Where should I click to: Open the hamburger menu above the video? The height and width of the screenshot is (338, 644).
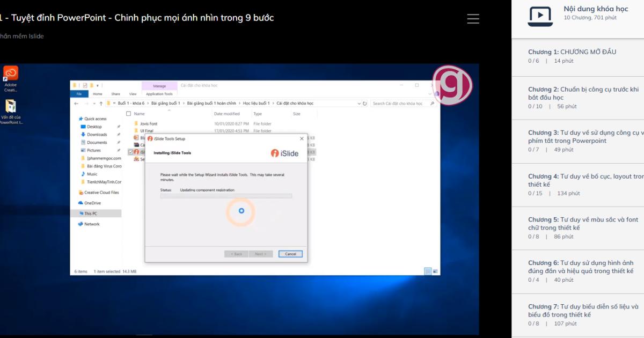coord(473,18)
